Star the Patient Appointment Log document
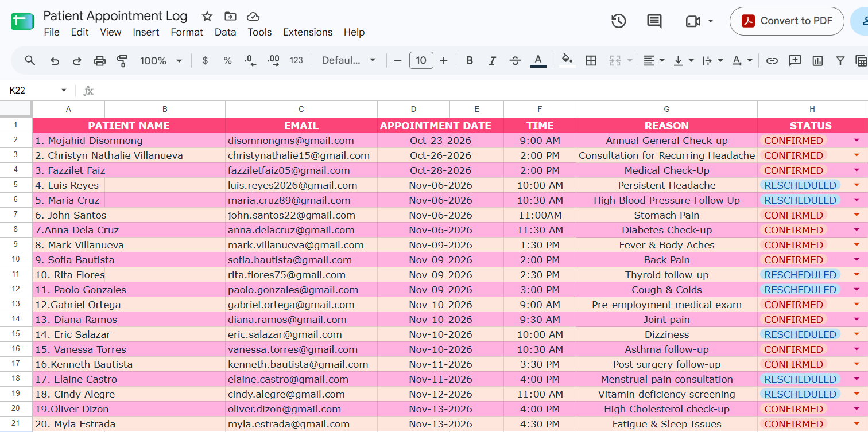Image resolution: width=868 pixels, height=432 pixels. 207,16
